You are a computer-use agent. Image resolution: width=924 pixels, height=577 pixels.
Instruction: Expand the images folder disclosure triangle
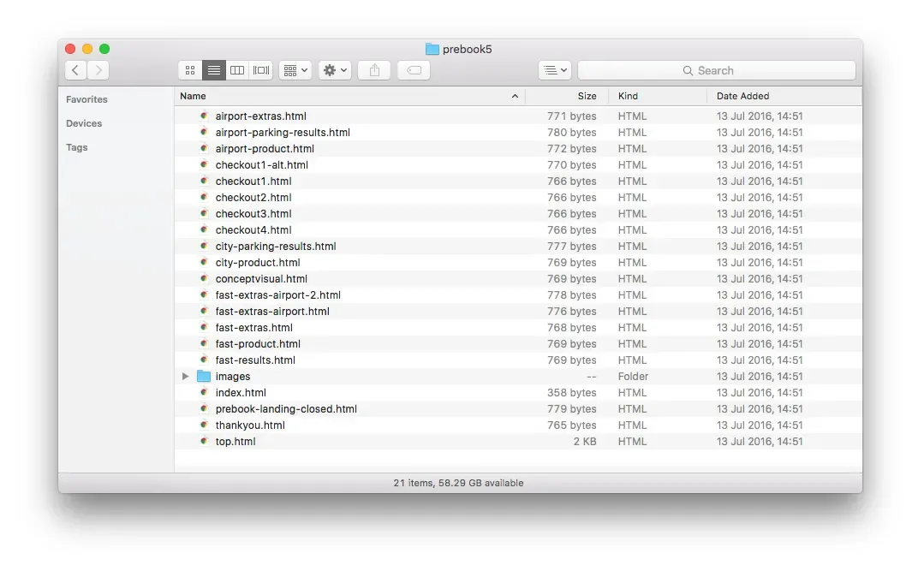point(185,376)
